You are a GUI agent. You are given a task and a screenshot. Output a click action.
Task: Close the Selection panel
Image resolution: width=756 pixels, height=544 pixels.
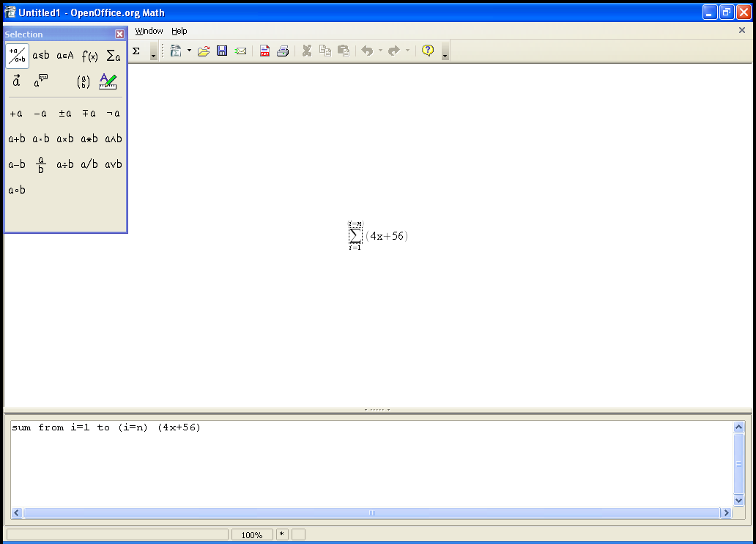pos(119,34)
